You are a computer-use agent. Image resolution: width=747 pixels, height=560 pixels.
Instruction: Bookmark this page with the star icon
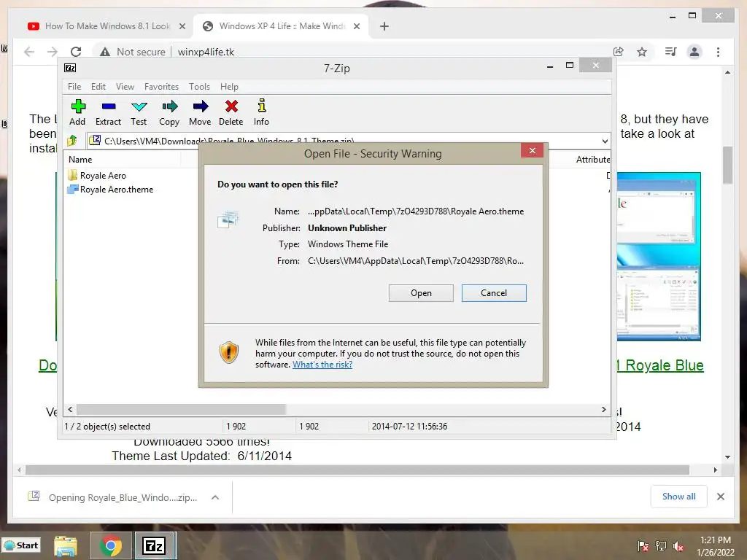(x=642, y=52)
